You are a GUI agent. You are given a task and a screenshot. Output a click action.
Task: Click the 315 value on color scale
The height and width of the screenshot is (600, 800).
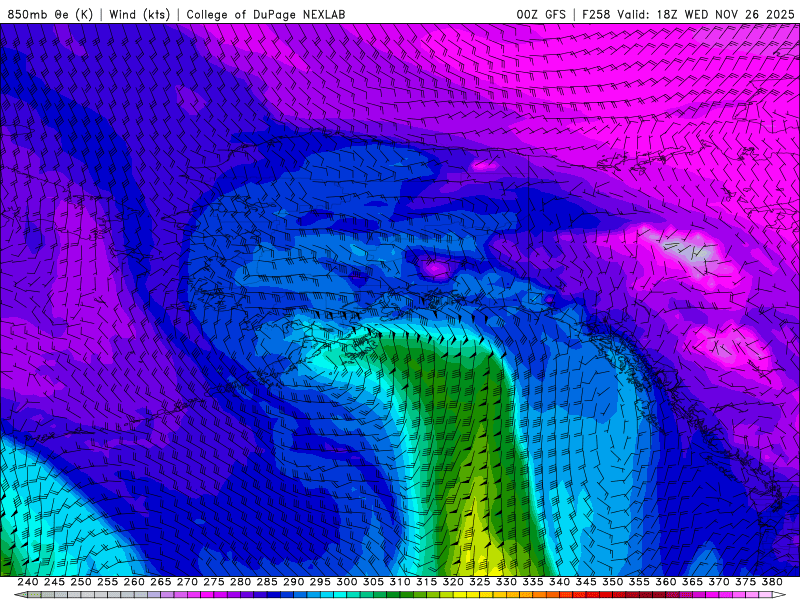[426, 582]
